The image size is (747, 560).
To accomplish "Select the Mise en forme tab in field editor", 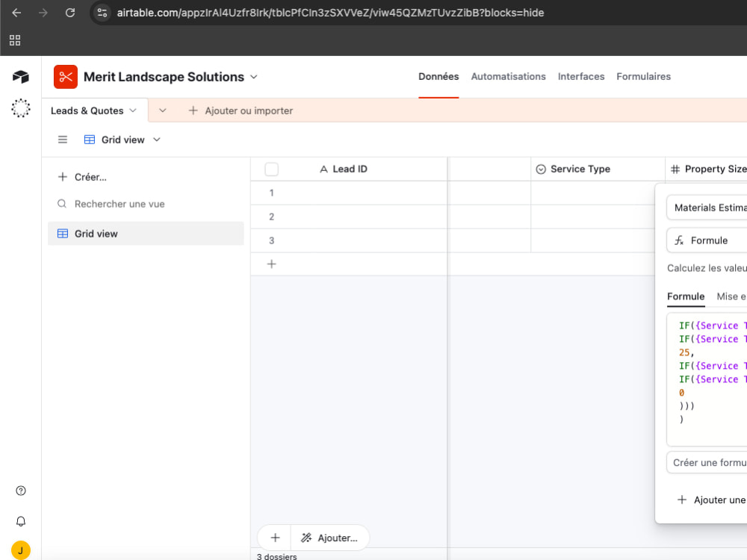I will pyautogui.click(x=731, y=296).
